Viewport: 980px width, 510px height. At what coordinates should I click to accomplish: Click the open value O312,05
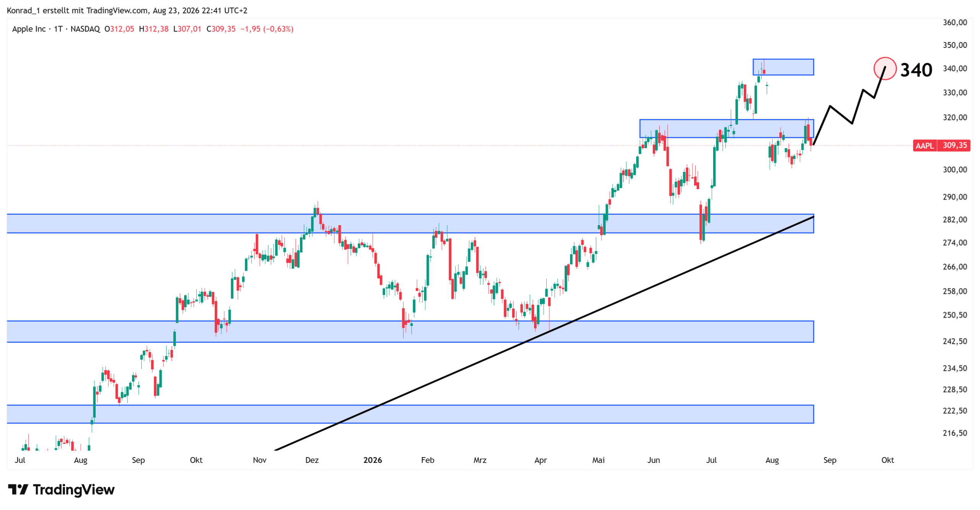pos(119,29)
